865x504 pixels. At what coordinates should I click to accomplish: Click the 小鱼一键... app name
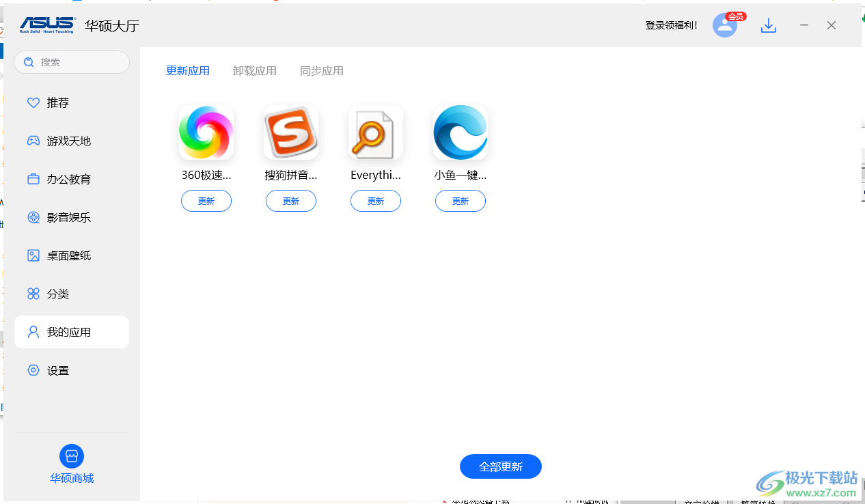(x=461, y=175)
